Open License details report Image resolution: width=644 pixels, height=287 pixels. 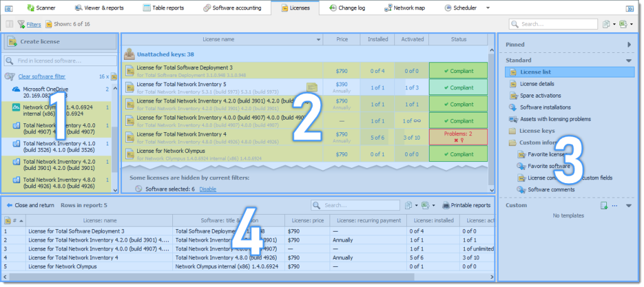click(x=537, y=84)
